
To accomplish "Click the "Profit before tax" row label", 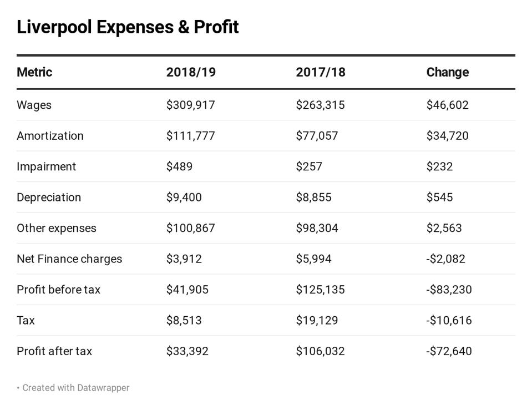I will (x=58, y=290).
